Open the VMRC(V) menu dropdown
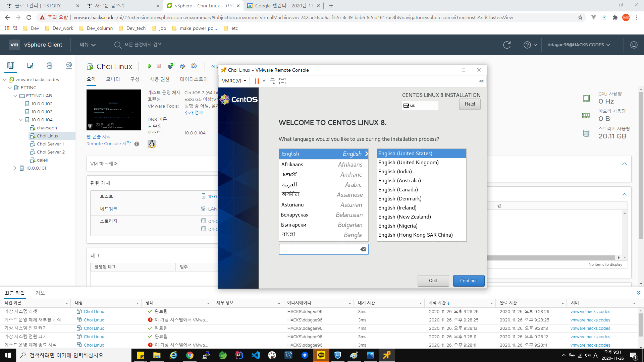Viewport: 644px width, 362px height. point(234,81)
